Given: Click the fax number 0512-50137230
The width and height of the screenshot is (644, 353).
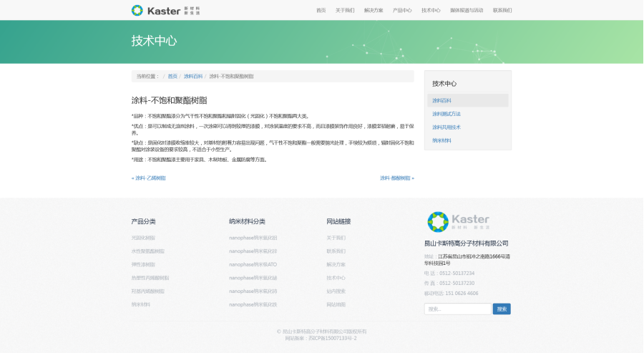Looking at the screenshot, I should pos(457,283).
